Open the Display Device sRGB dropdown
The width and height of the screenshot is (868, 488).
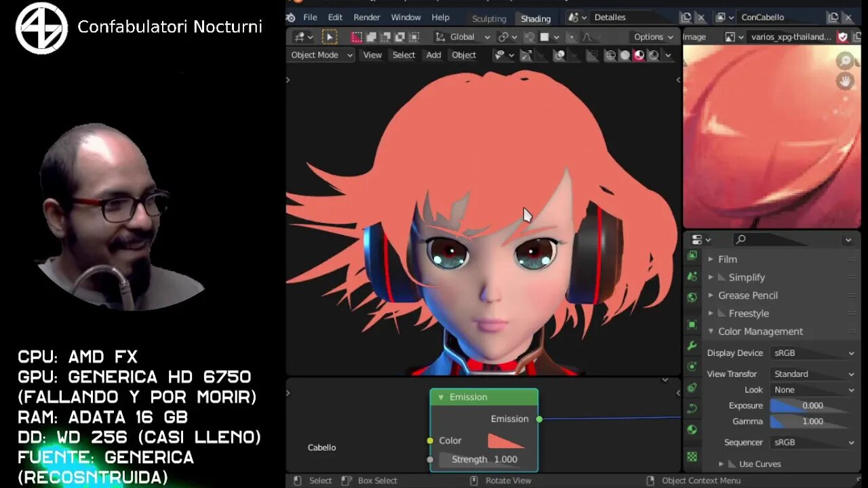[x=814, y=352]
